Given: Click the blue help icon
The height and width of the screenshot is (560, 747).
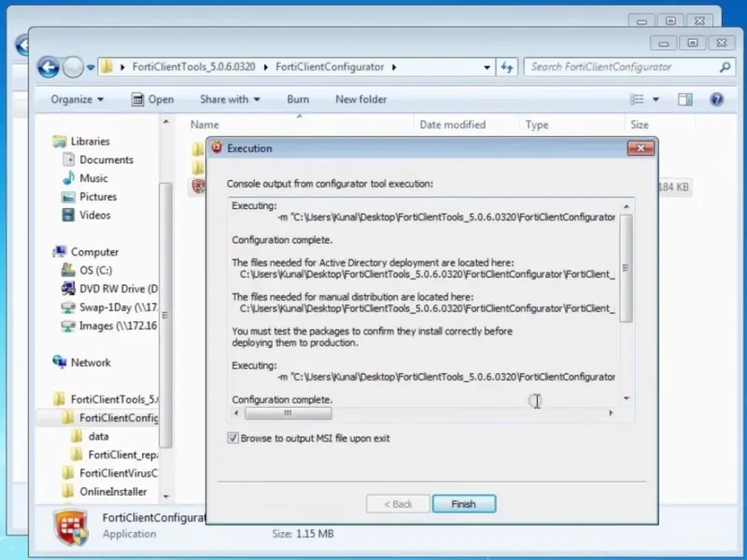Looking at the screenshot, I should tap(716, 99).
